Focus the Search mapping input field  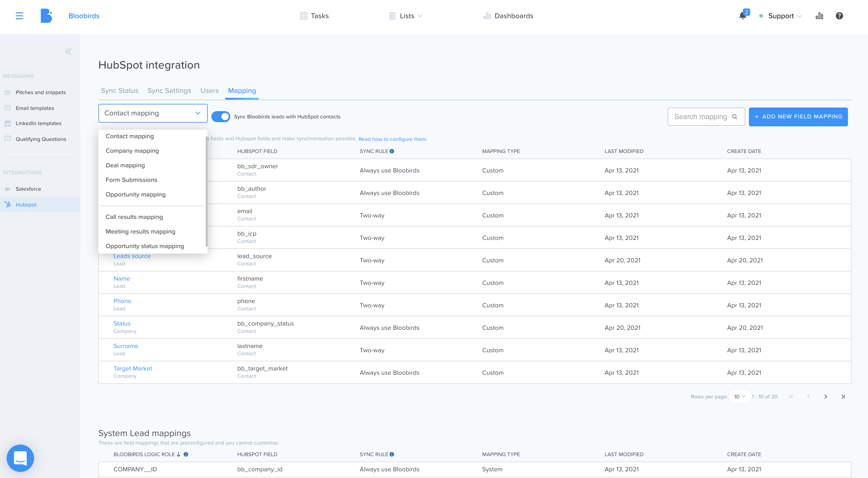click(x=706, y=117)
